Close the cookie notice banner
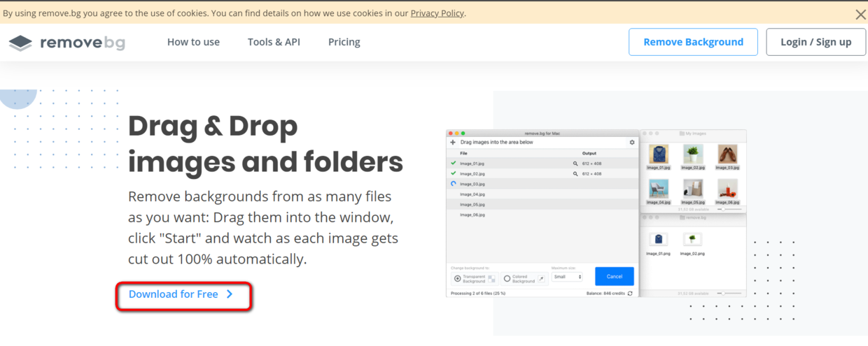 coord(860,14)
